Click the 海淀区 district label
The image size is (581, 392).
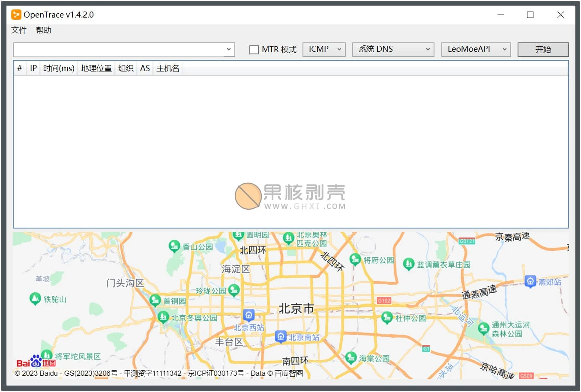click(236, 269)
